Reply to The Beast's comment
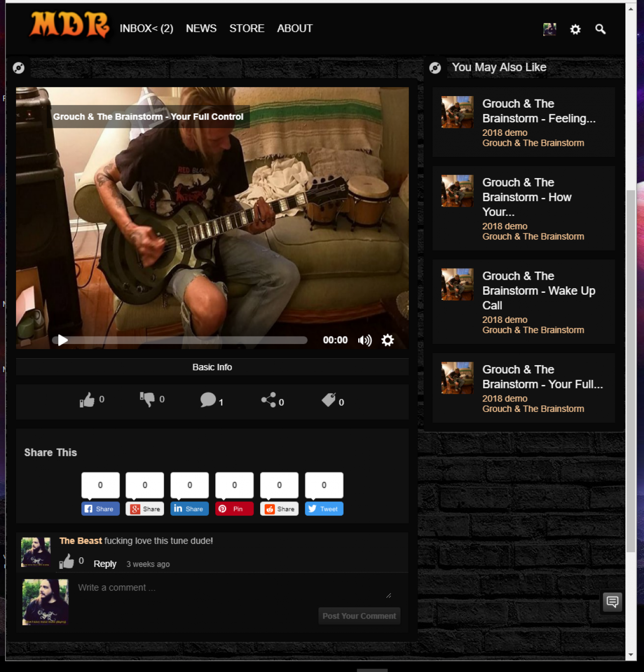 (x=105, y=564)
